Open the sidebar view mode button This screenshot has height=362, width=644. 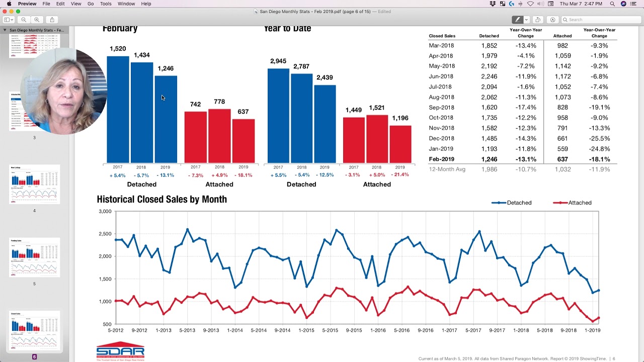tap(9, 20)
